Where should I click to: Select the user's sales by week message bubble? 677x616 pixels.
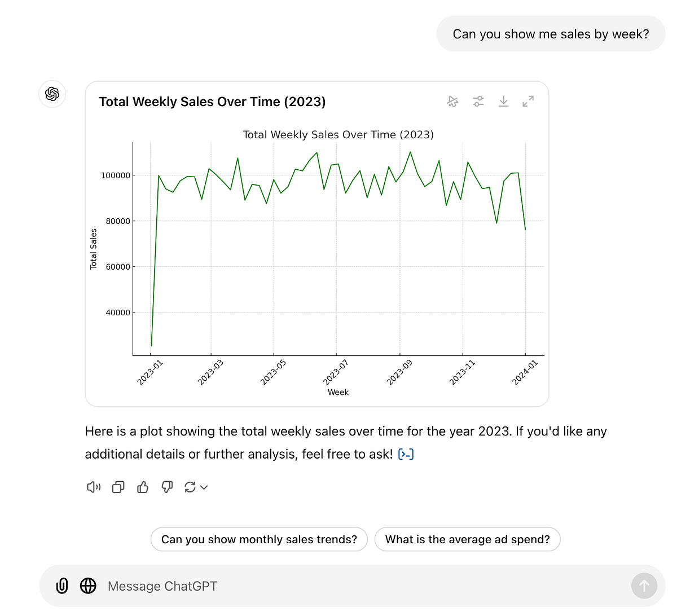pos(550,34)
